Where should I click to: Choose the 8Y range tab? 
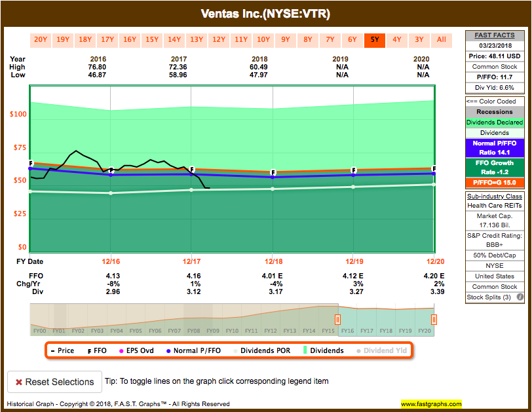(x=308, y=40)
